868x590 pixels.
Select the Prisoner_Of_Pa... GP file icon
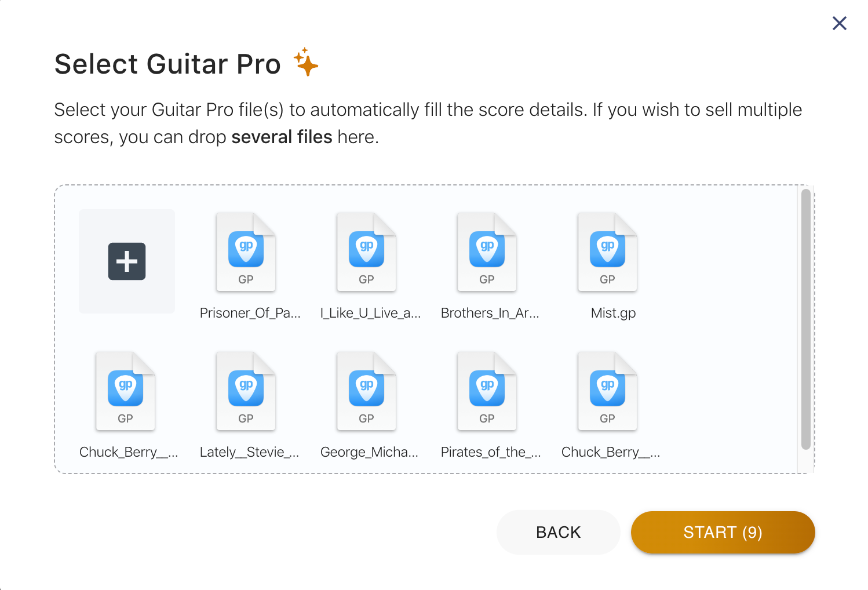click(246, 252)
